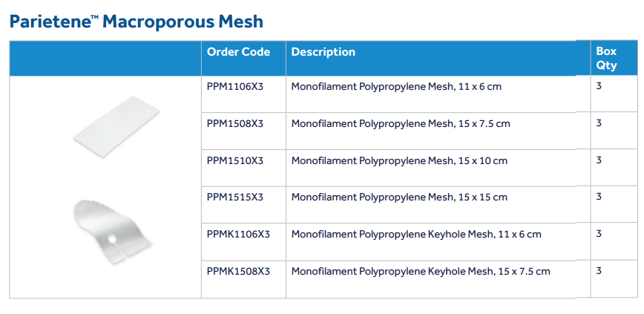Click the Keyhole Mesh 15 x 7.5 cm description
This screenshot has width=644, height=314.
pyautogui.click(x=421, y=271)
